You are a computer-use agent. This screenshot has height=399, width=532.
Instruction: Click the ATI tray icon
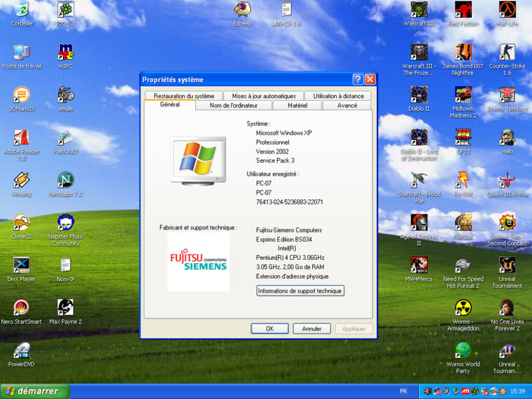pos(465,391)
